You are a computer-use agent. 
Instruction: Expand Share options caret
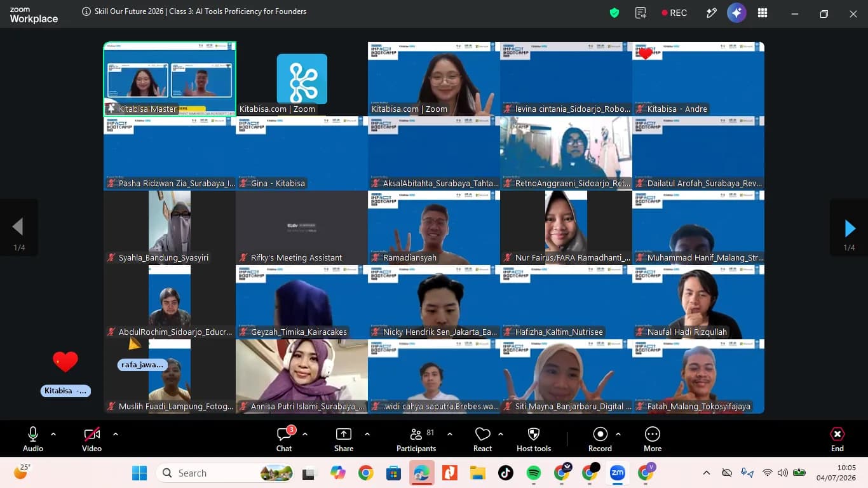coord(367,434)
